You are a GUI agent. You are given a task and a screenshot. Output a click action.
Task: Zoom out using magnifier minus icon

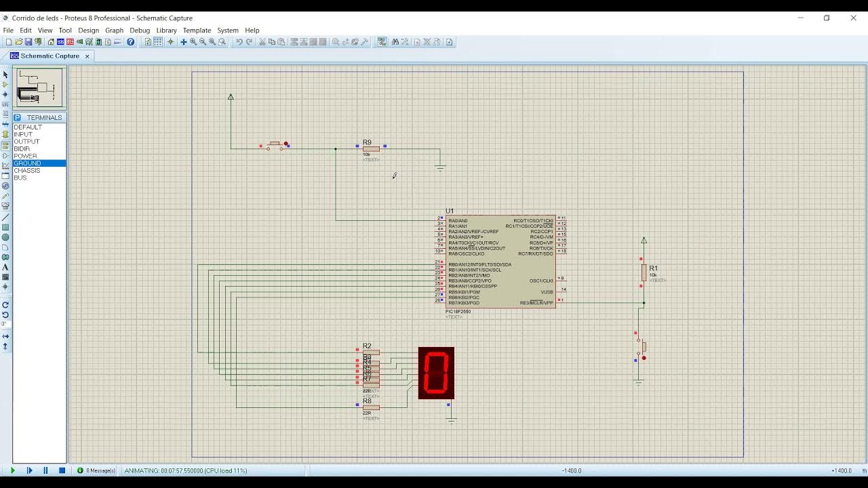pyautogui.click(x=203, y=42)
